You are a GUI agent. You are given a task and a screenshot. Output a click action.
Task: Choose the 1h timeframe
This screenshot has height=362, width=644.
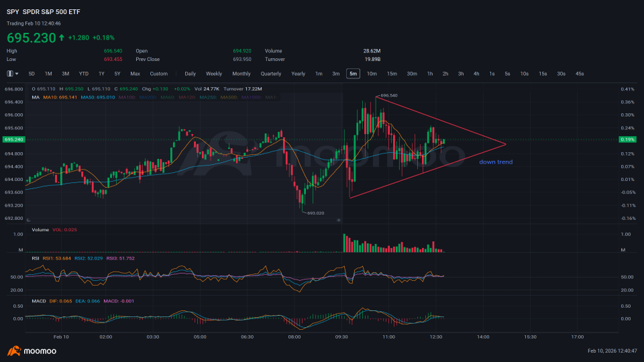click(430, 74)
